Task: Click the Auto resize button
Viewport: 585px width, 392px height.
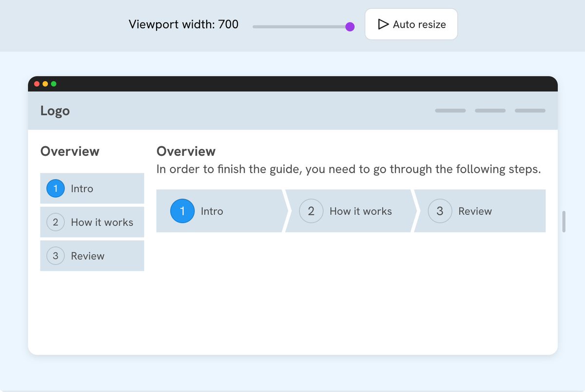Action: [411, 24]
